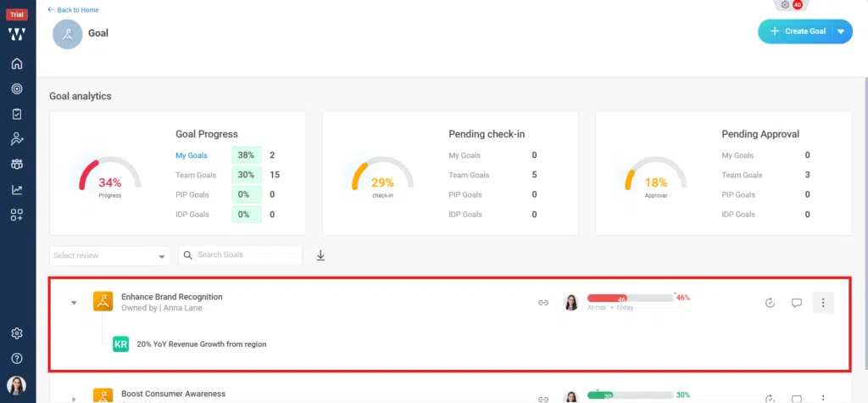Open settings gear in left sidebar
868x403 pixels.
[17, 333]
